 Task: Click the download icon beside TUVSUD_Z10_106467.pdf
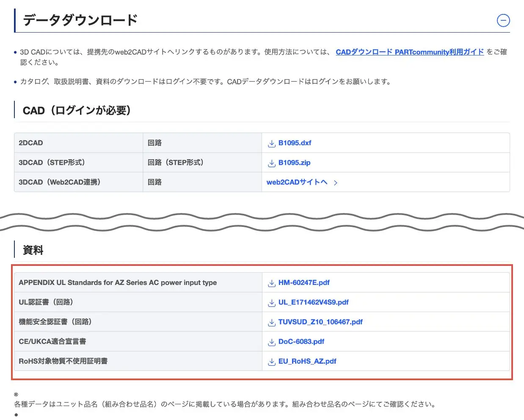[272, 323]
